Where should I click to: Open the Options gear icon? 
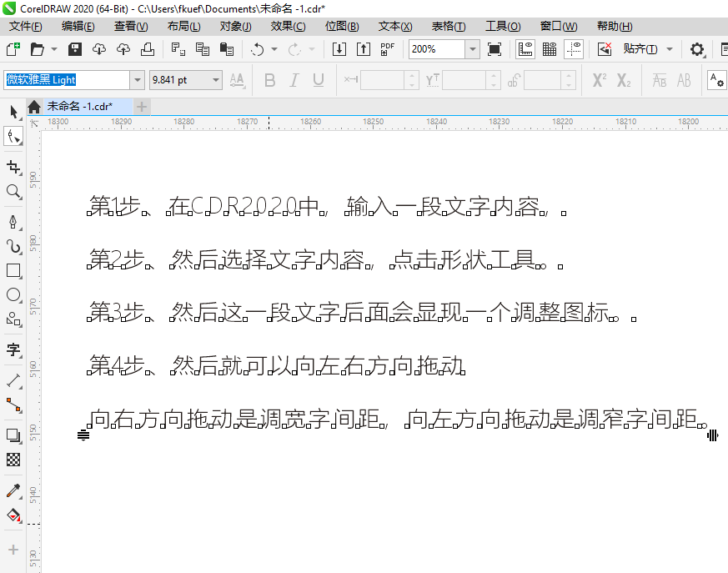[697, 48]
